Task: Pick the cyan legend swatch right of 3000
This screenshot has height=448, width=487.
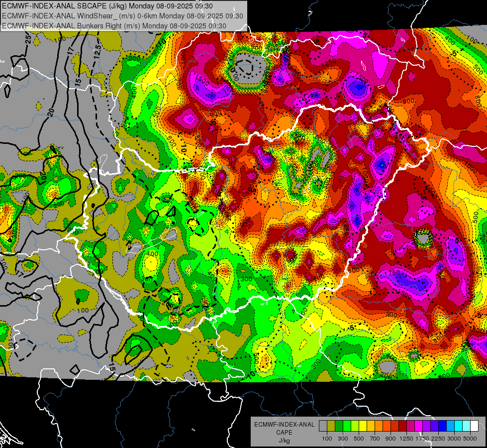Action: coord(458,426)
